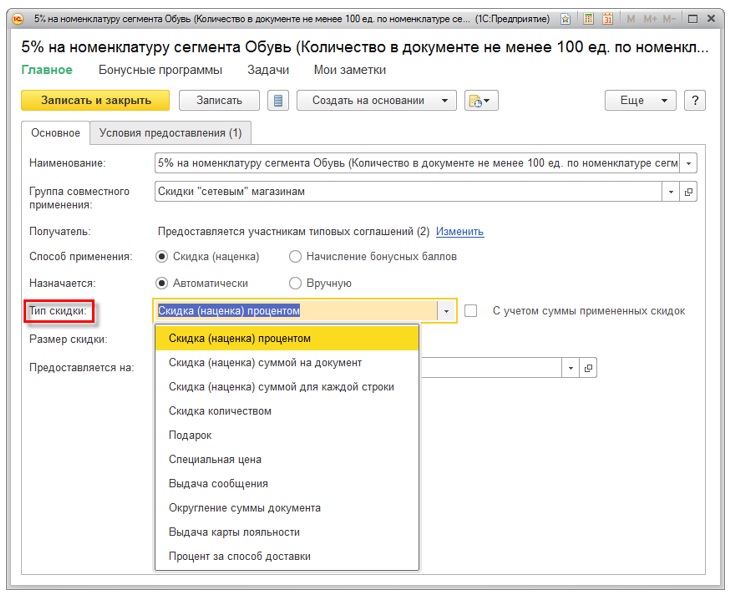Viewport: 730px width, 598px height.
Task: Expand the Наименование field dropdown arrow
Action: point(688,163)
